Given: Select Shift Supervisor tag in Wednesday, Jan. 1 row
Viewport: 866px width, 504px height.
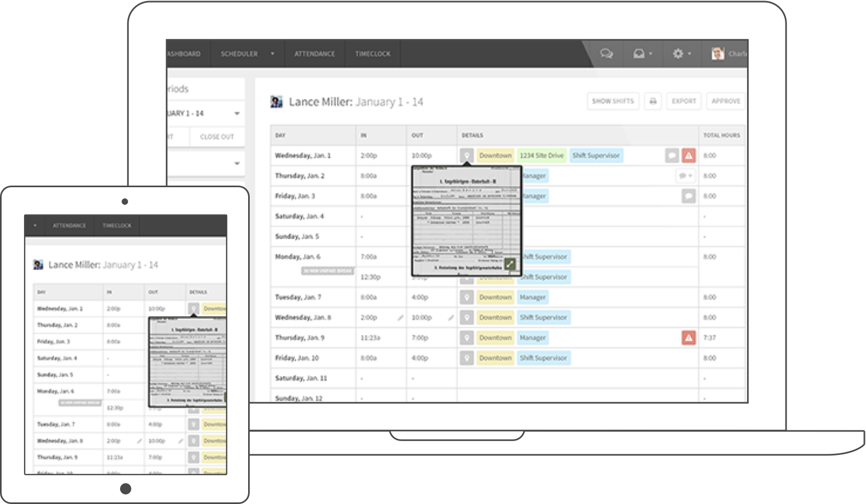Looking at the screenshot, I should coord(596,156).
